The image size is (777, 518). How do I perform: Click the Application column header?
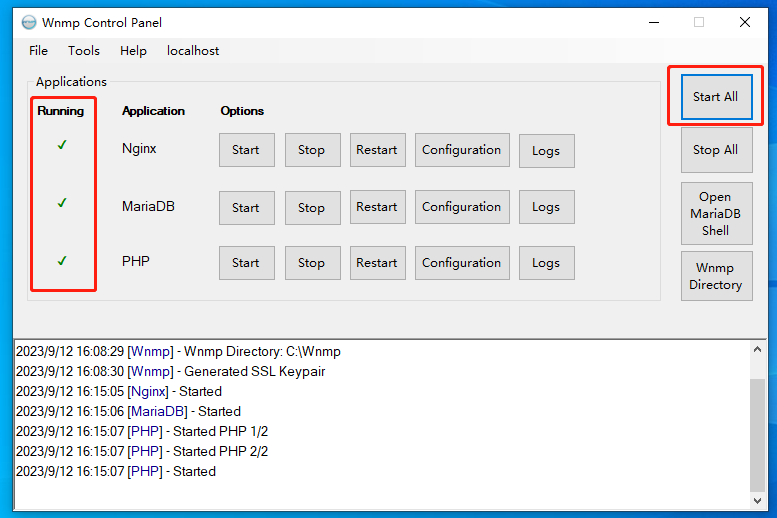[153, 111]
